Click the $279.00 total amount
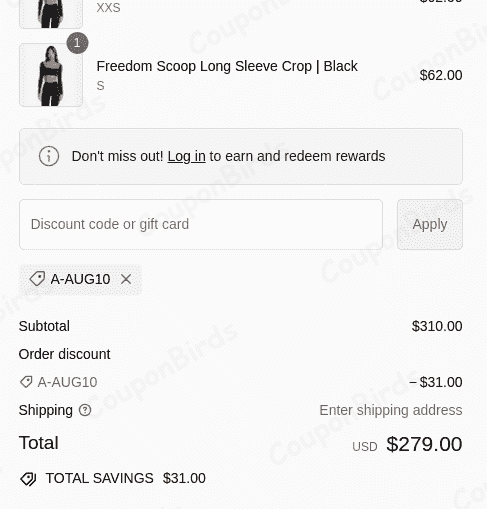This screenshot has height=509, width=487. coord(424,444)
